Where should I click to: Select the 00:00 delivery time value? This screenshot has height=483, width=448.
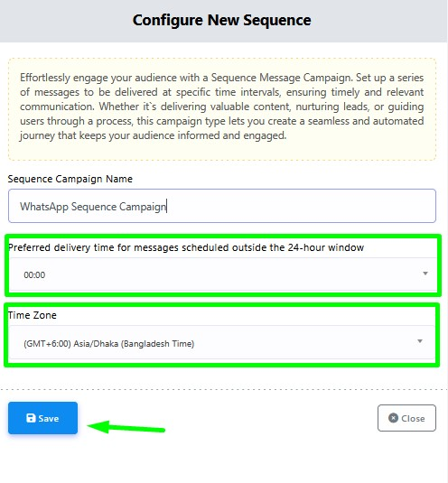[x=34, y=274]
